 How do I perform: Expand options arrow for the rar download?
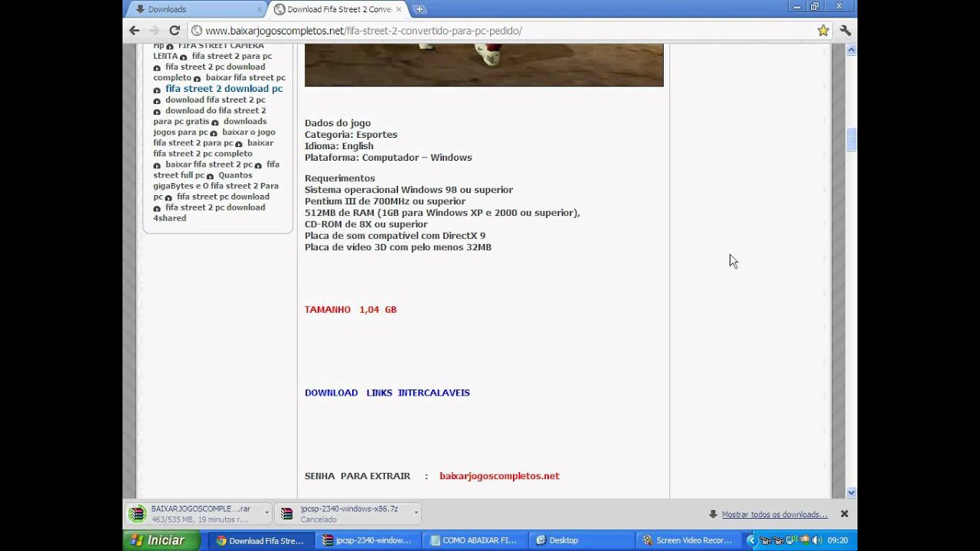tap(266, 514)
